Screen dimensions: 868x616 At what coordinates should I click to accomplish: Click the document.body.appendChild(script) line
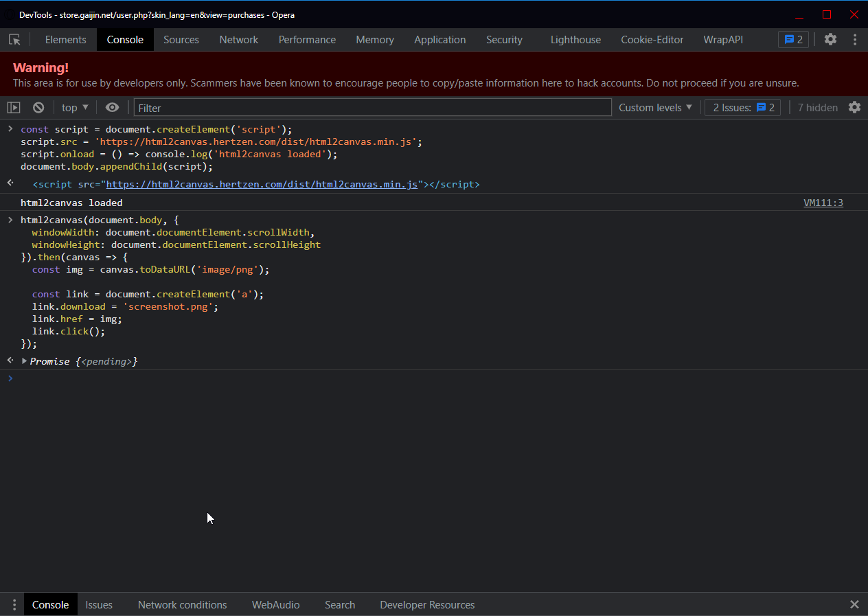click(117, 166)
